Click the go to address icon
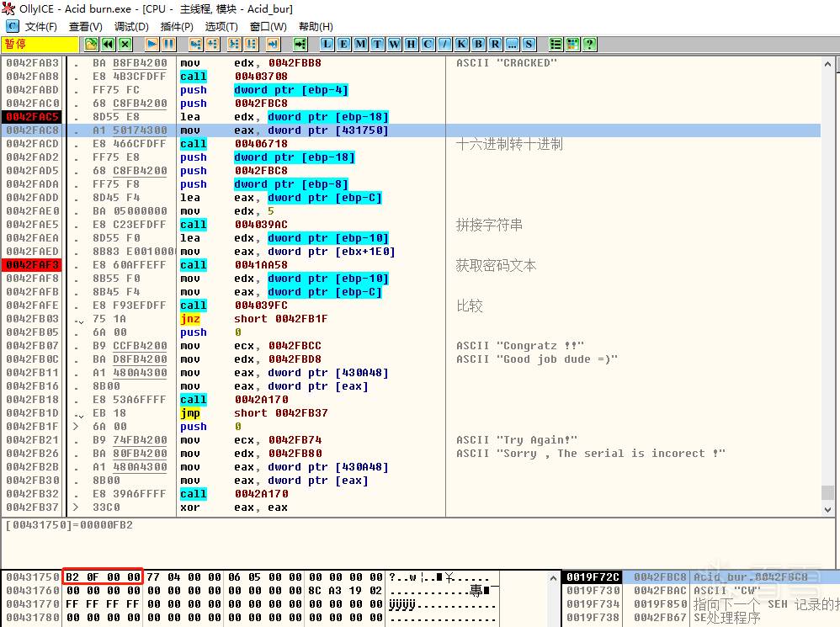 (300, 45)
